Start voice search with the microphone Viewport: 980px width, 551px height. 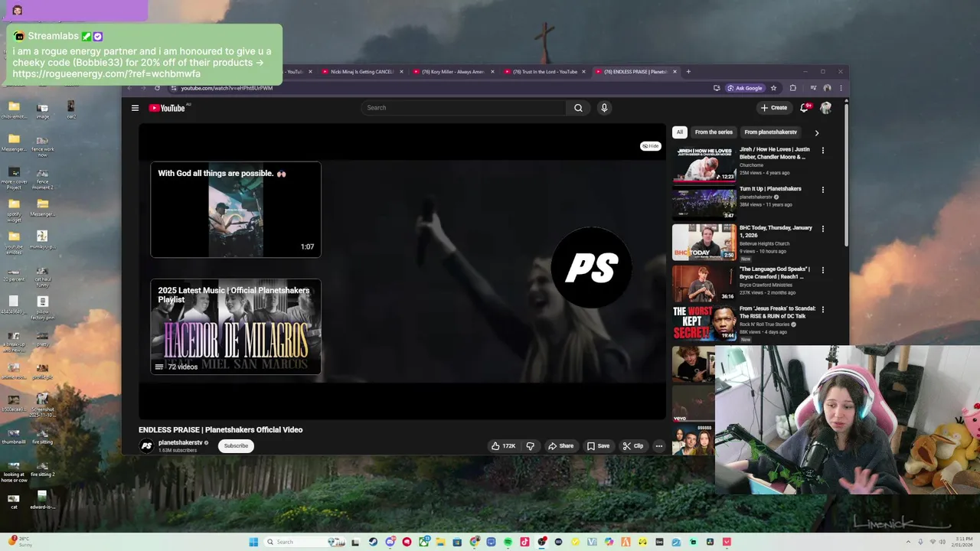tap(604, 108)
